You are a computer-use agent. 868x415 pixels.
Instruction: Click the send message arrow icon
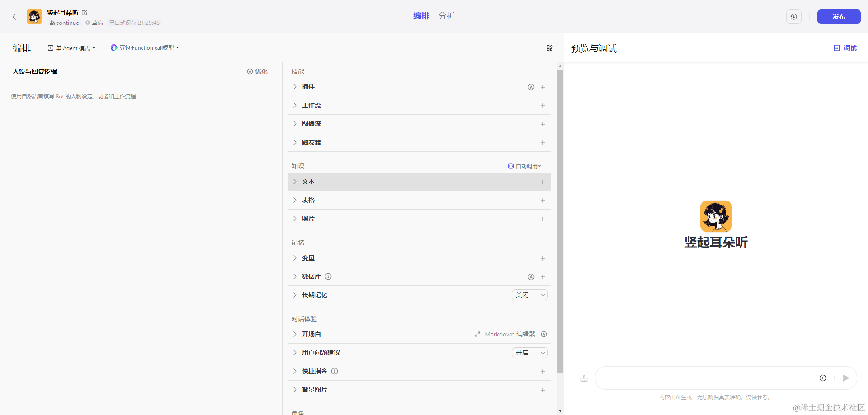(845, 378)
